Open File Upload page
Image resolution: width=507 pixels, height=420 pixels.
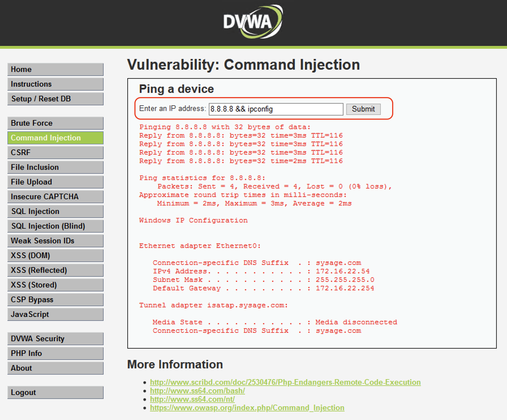55,182
